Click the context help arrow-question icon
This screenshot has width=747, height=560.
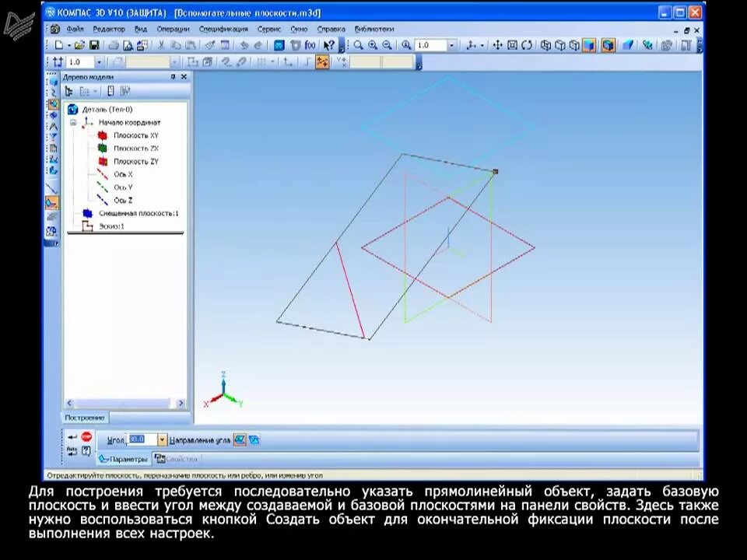point(328,45)
